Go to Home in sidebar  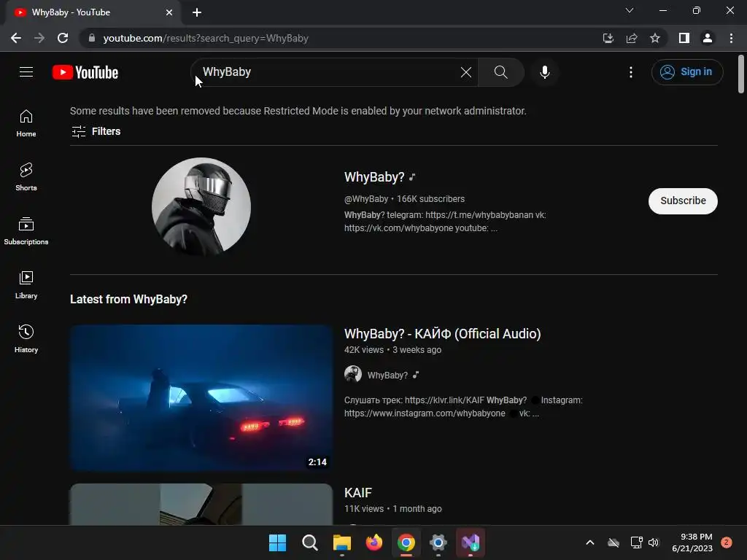pyautogui.click(x=26, y=122)
